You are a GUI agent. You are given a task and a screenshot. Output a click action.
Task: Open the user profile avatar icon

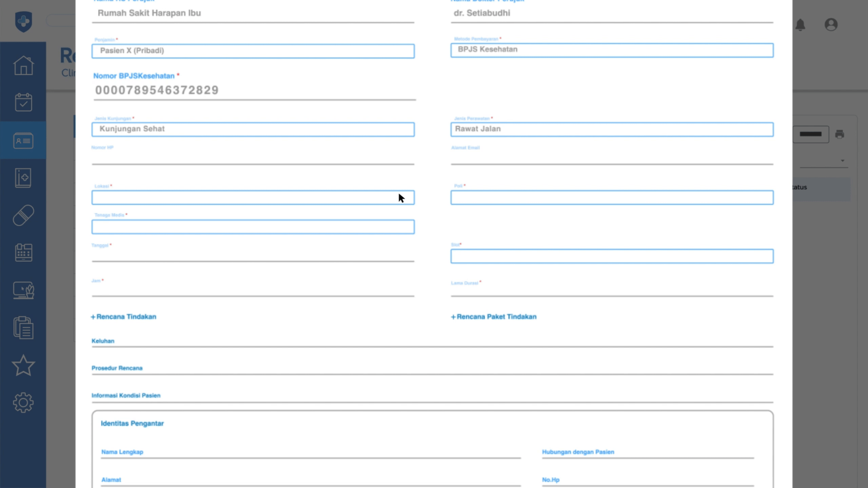(831, 25)
